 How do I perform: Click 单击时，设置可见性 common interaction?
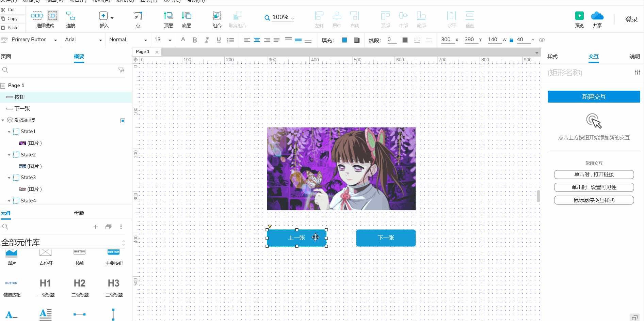pos(594,187)
